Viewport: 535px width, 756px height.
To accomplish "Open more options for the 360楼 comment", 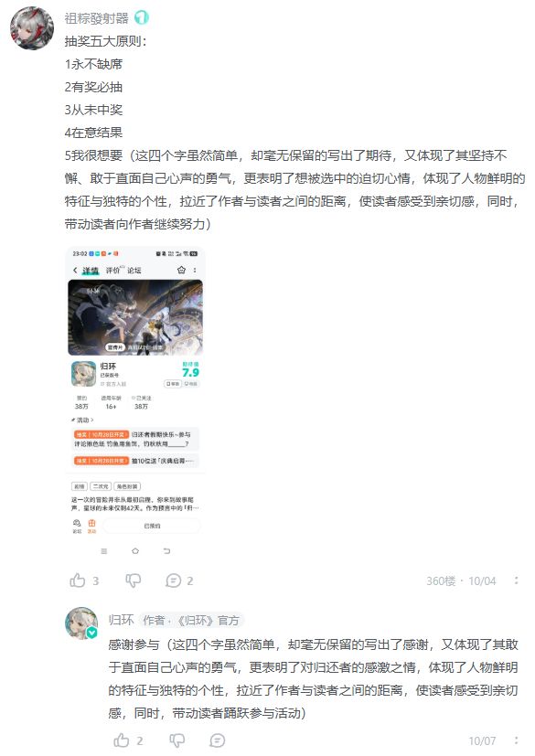I will pyautogui.click(x=516, y=580).
